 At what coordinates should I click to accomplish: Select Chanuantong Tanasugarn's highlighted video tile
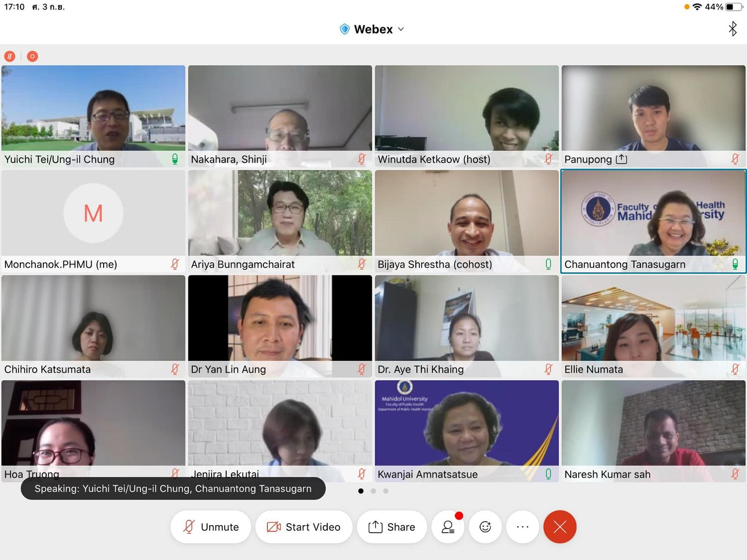[x=653, y=221]
